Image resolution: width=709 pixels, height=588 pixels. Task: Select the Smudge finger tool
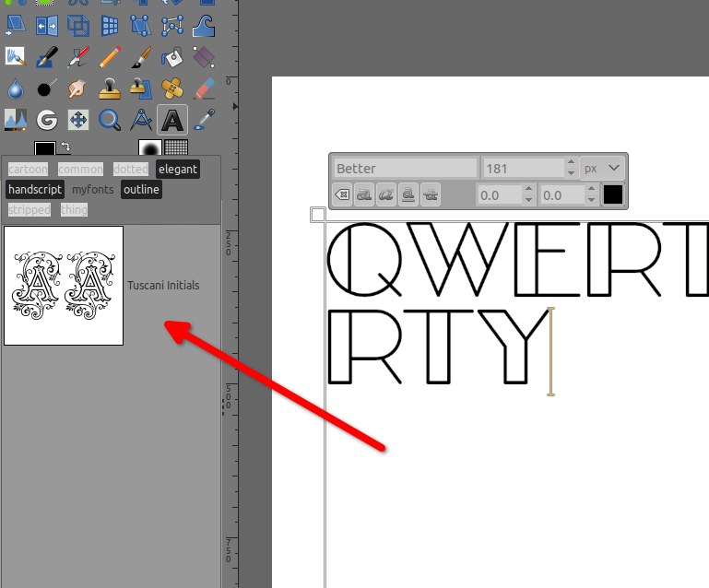click(78, 88)
